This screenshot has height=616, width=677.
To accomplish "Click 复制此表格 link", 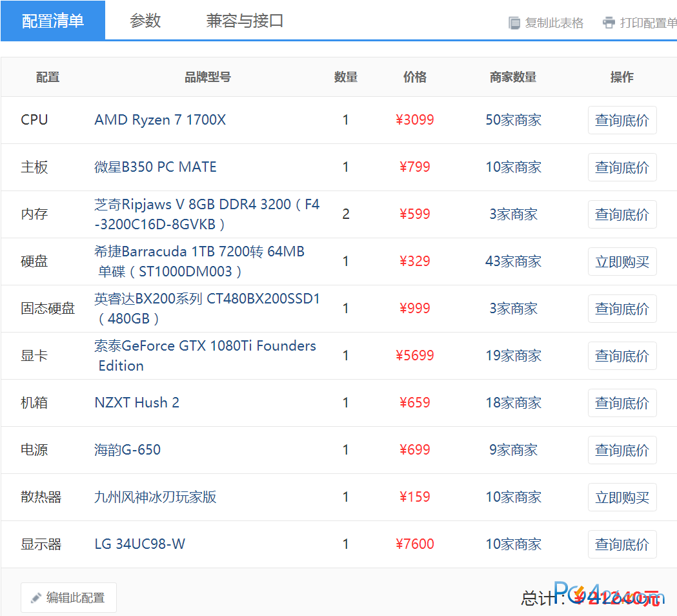I will tap(554, 23).
